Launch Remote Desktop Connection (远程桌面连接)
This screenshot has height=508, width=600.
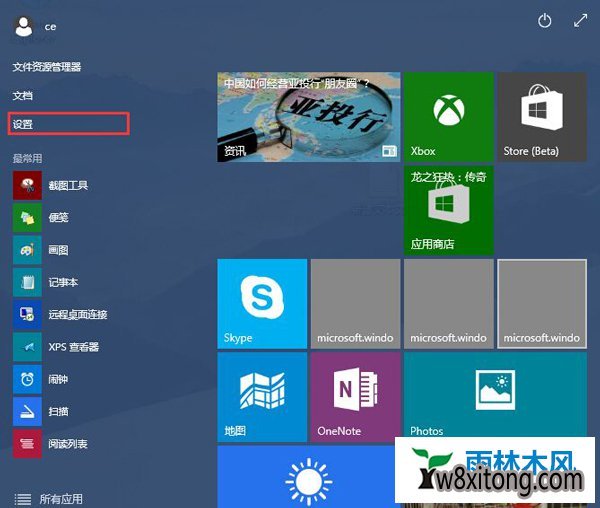[27, 314]
